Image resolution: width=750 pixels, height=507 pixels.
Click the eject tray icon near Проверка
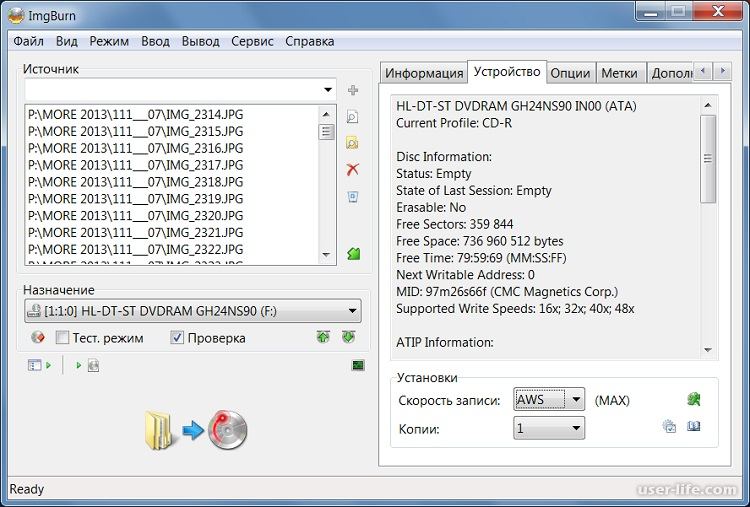point(323,338)
